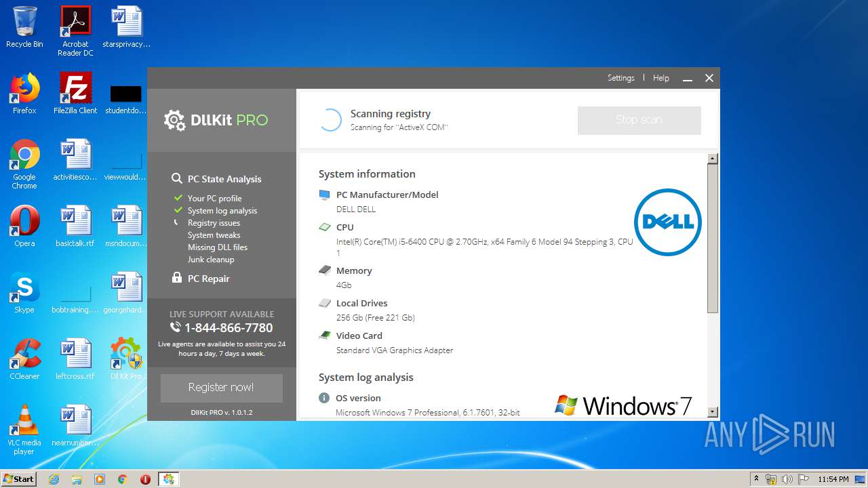Screen dimensions: 868x488
Task: Select PC State Analysis section
Action: tap(224, 179)
